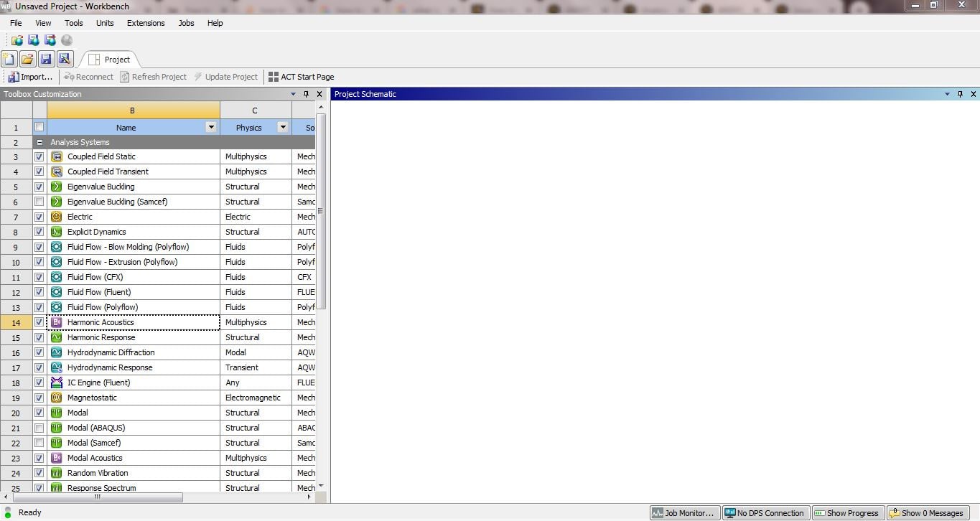This screenshot has height=521, width=980.
Task: Click the Random Vibration system icon
Action: (x=57, y=473)
